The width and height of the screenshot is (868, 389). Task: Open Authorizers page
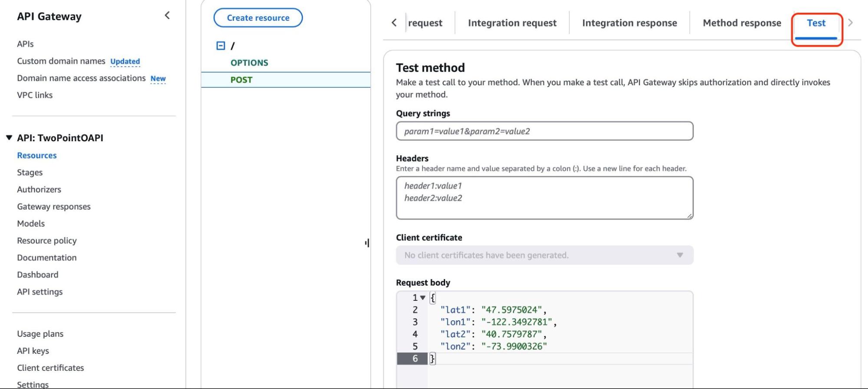(39, 190)
